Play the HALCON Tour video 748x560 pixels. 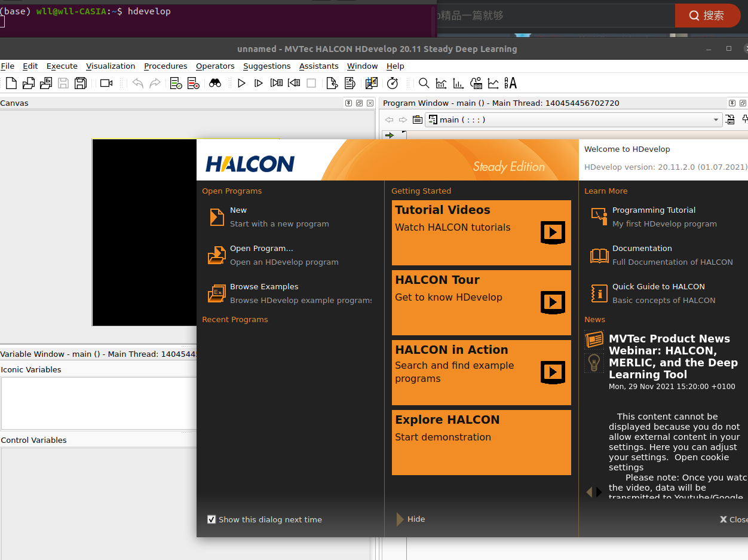tap(553, 302)
